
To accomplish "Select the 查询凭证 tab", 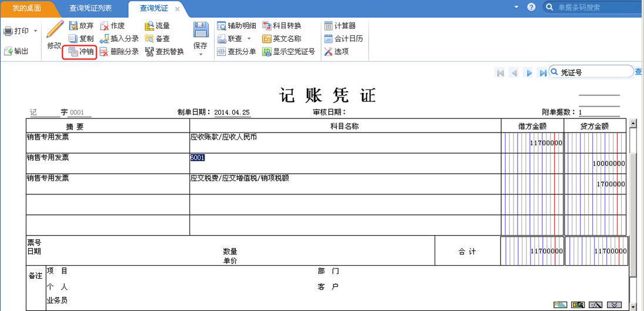I will pos(154,8).
